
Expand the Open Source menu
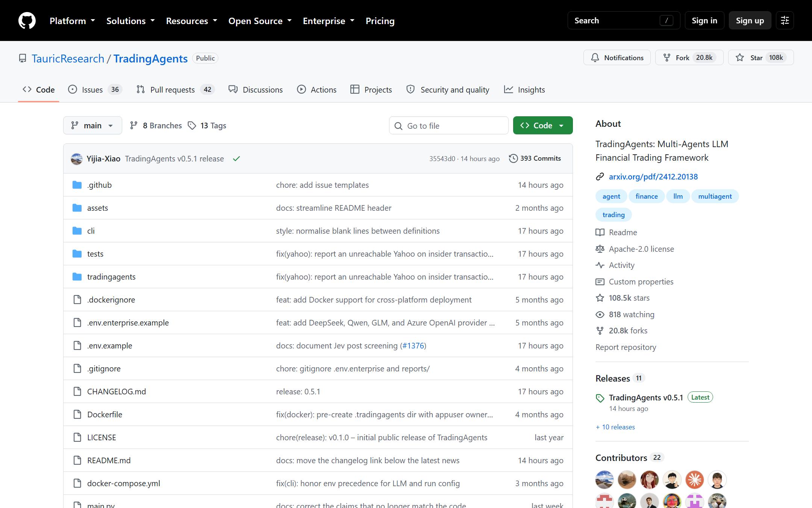260,21
